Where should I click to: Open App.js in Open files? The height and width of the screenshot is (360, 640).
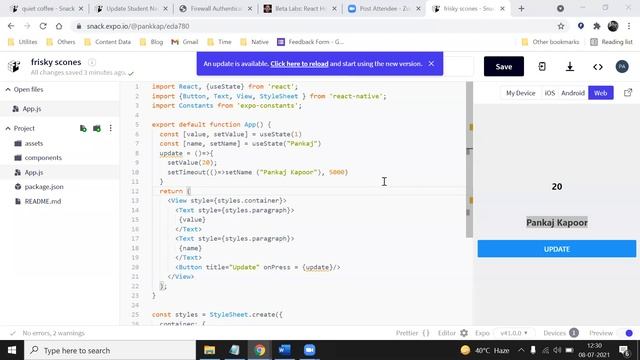(x=60, y=109)
